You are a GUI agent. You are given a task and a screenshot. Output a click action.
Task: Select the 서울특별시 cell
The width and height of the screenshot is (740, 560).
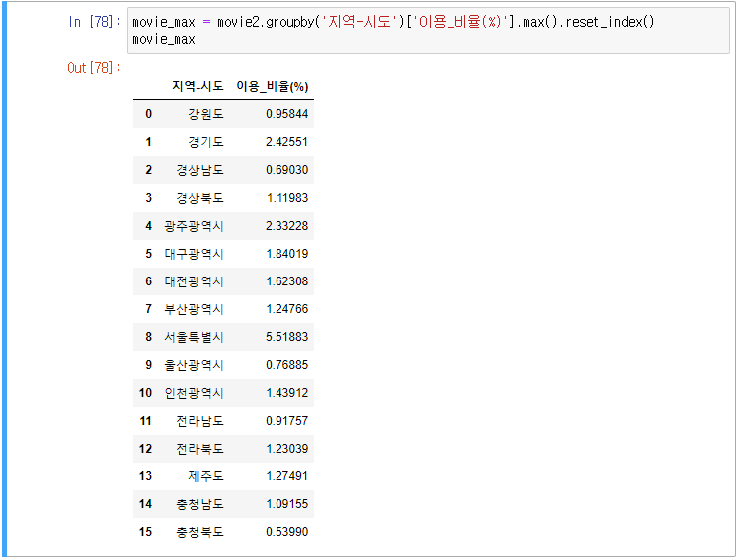(194, 337)
